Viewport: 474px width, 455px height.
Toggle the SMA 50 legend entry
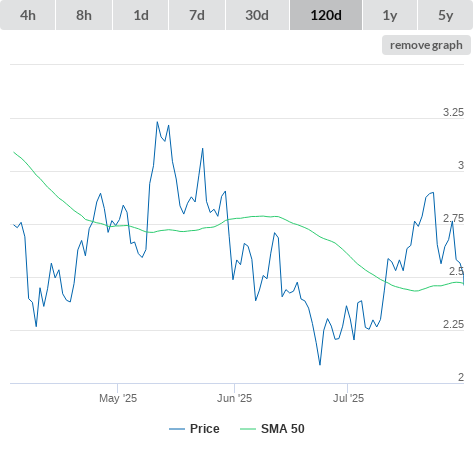(272, 429)
